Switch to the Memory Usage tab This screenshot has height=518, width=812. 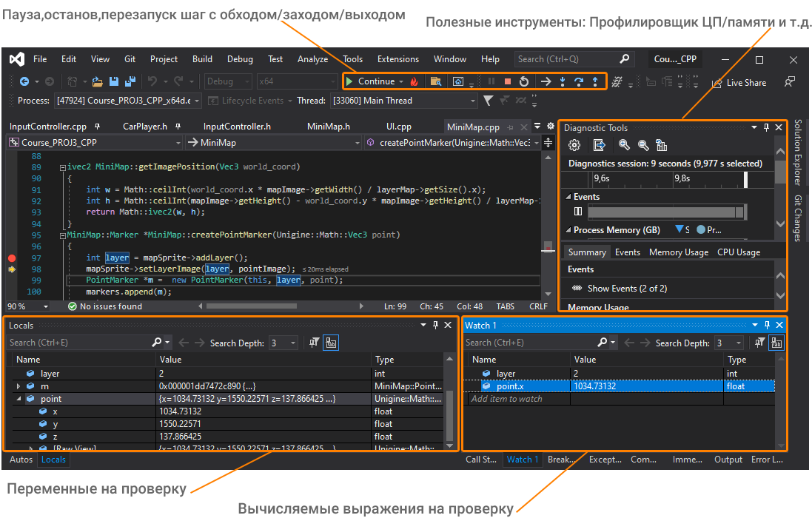click(x=678, y=252)
